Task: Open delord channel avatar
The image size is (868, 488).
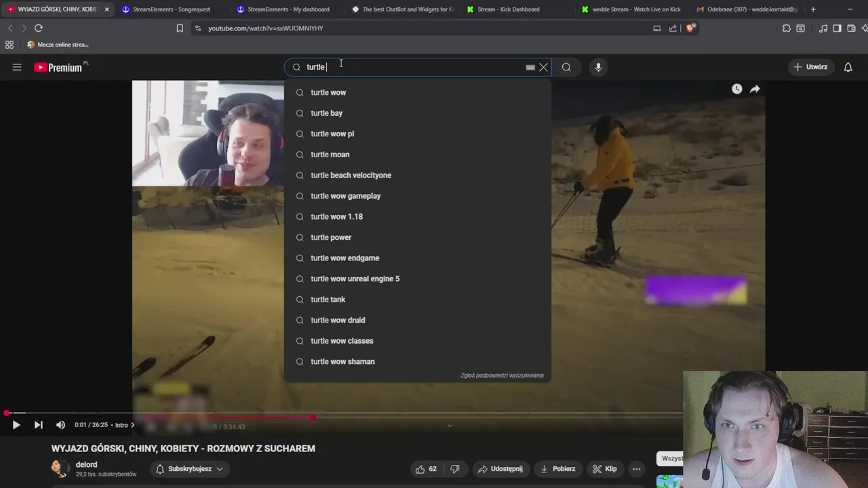Action: tap(60, 468)
